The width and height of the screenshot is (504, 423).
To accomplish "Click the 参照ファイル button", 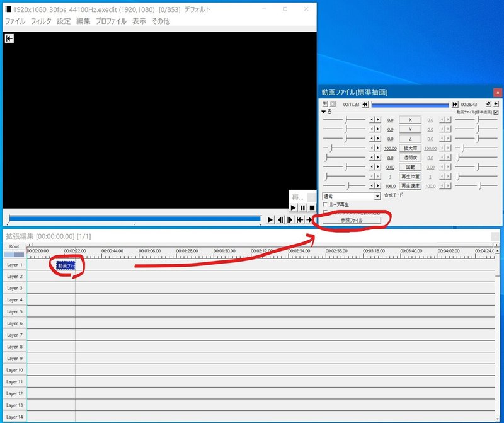I will point(352,221).
